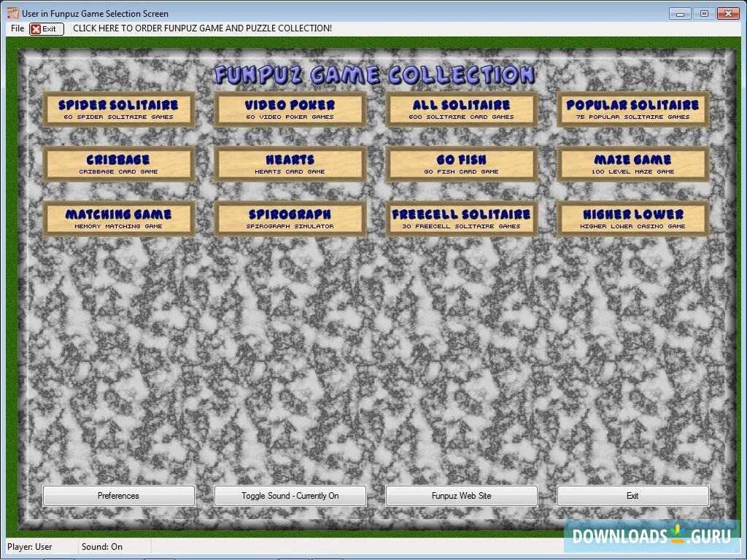The width and height of the screenshot is (747, 560).
Task: Play the Hearts card game
Action: coord(290,165)
